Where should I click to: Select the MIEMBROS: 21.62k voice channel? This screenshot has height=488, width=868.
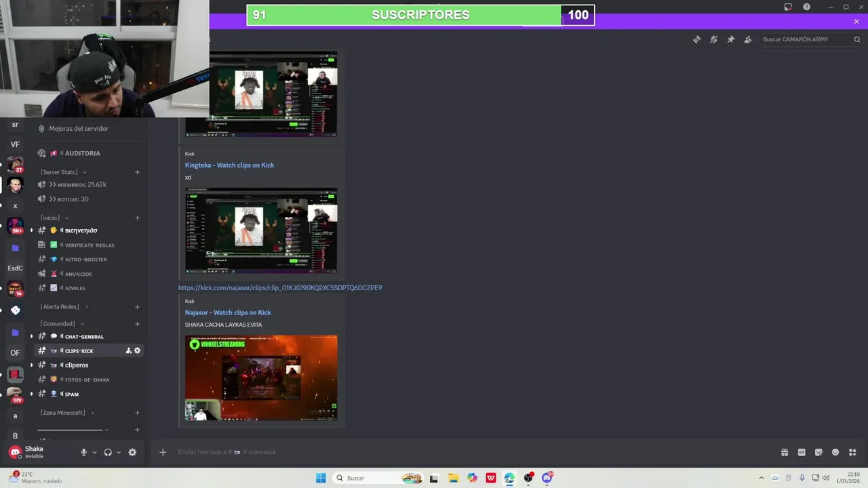[82, 184]
